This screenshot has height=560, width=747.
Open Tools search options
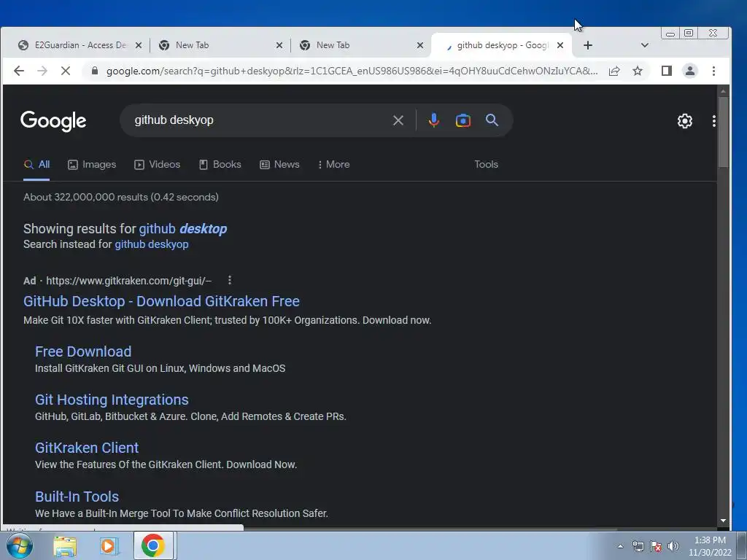(486, 164)
